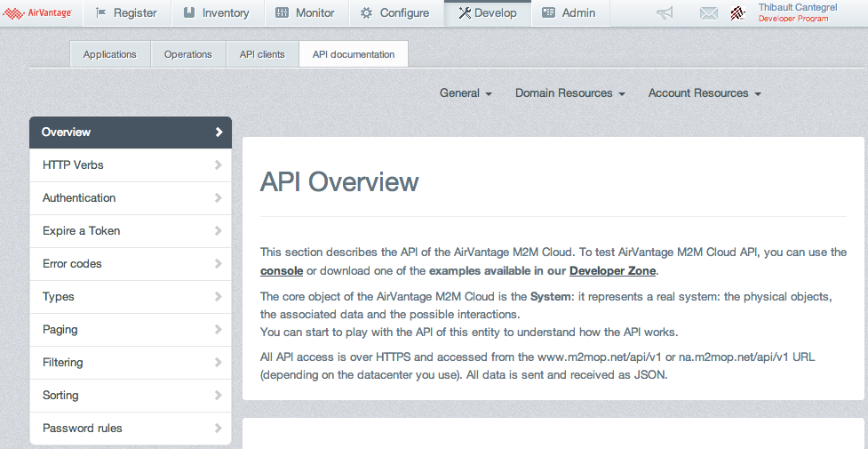Click the AirVantage logo
868x449 pixels.
pos(37,12)
